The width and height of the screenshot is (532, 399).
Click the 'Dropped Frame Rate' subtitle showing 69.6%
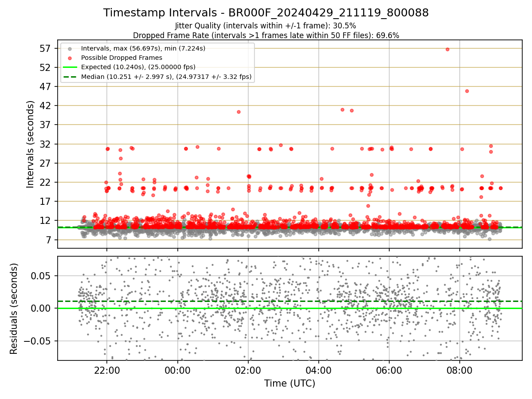pos(266,35)
